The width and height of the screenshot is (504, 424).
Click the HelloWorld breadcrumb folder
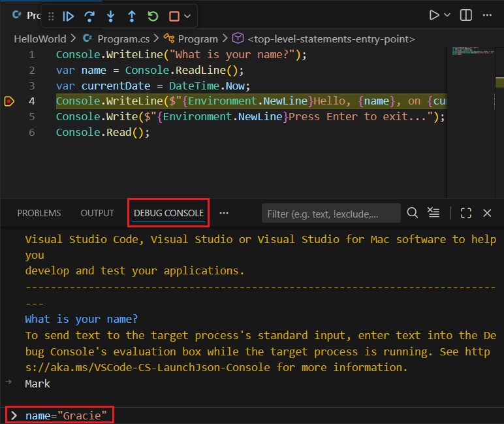(40, 39)
